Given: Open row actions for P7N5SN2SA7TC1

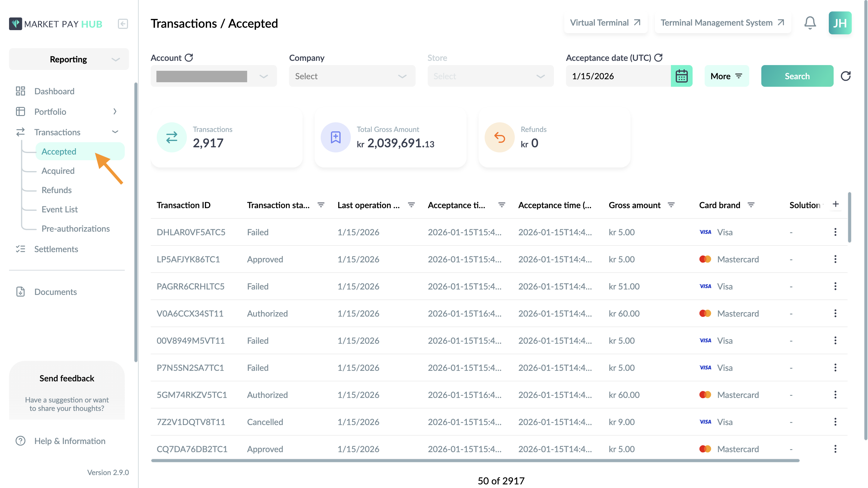Looking at the screenshot, I should point(835,368).
